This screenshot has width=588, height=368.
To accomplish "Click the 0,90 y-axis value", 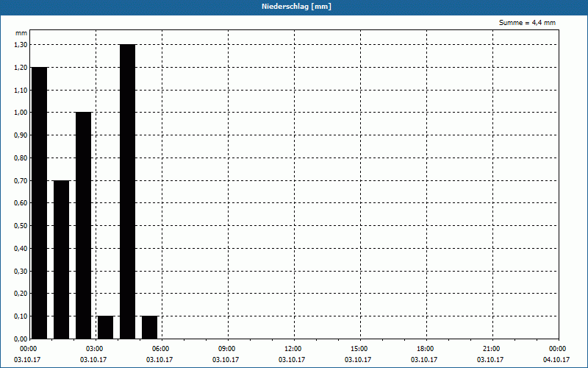I will click(21, 135).
